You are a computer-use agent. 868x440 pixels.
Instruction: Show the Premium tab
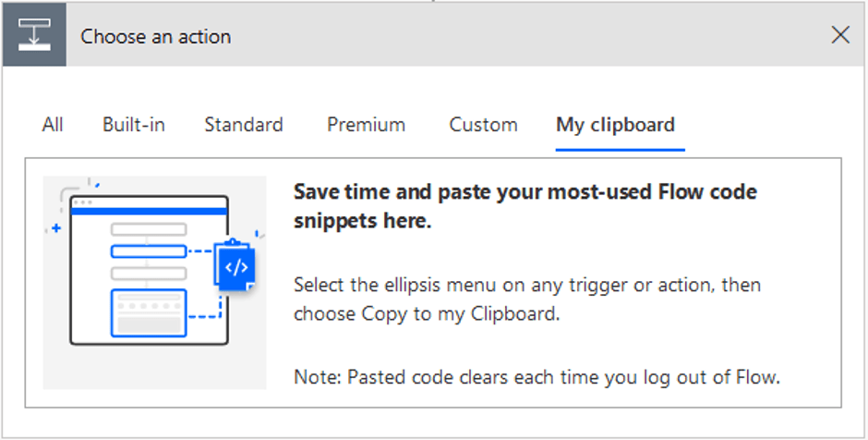(x=366, y=125)
